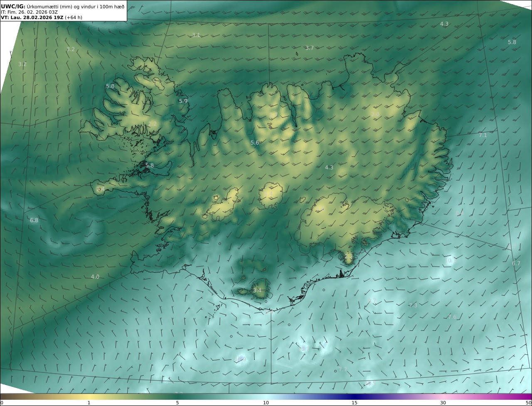Click the 7.6 value label
Viewport: 532px width, 406px height.
(452, 317)
